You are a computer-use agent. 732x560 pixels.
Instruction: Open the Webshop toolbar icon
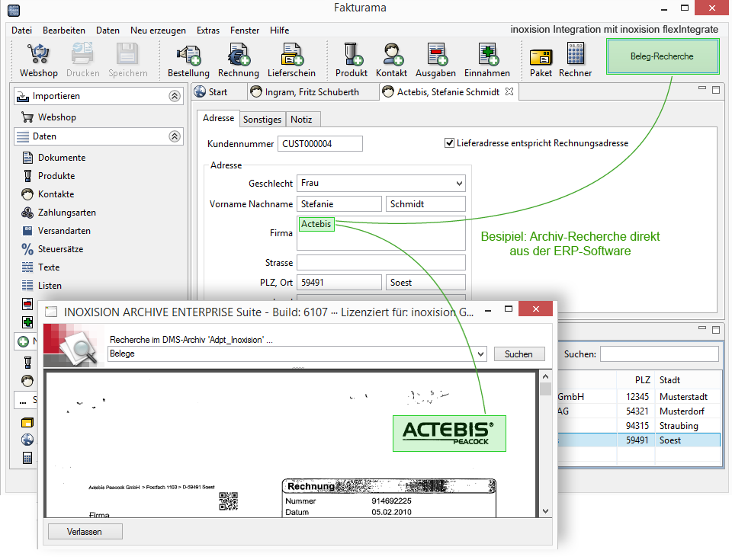coord(38,59)
